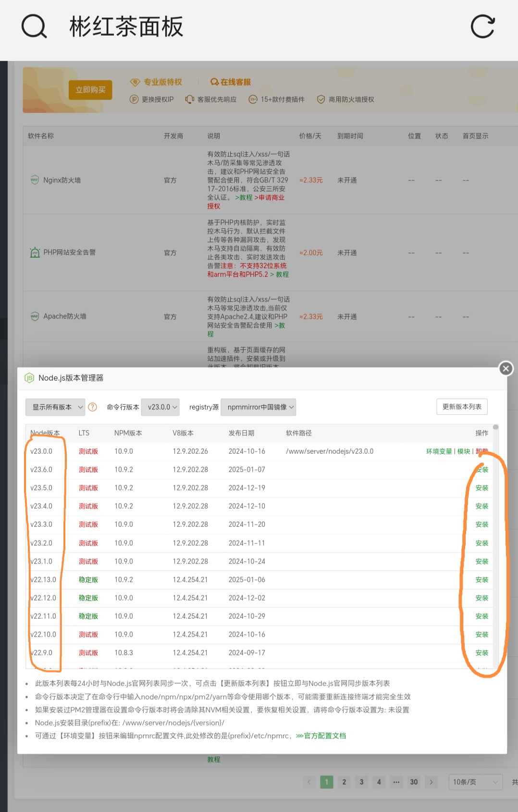This screenshot has height=812, width=518.
Task: Go to page 30 in pagination
Action: click(414, 782)
